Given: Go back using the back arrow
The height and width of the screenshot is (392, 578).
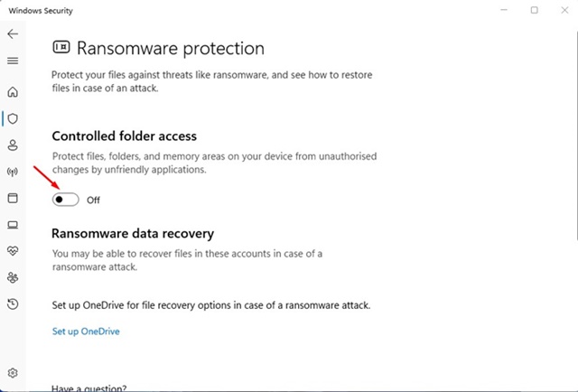Looking at the screenshot, I should point(13,34).
